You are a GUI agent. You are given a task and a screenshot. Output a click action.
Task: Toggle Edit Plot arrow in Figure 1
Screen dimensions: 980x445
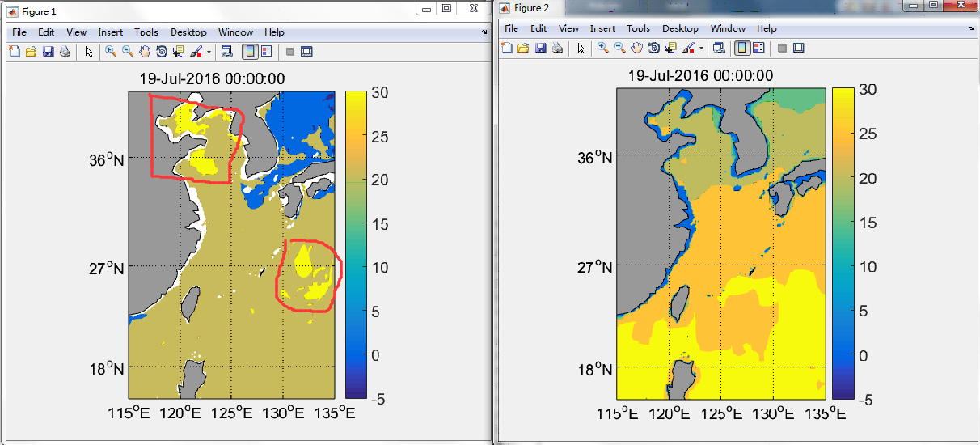pos(88,52)
